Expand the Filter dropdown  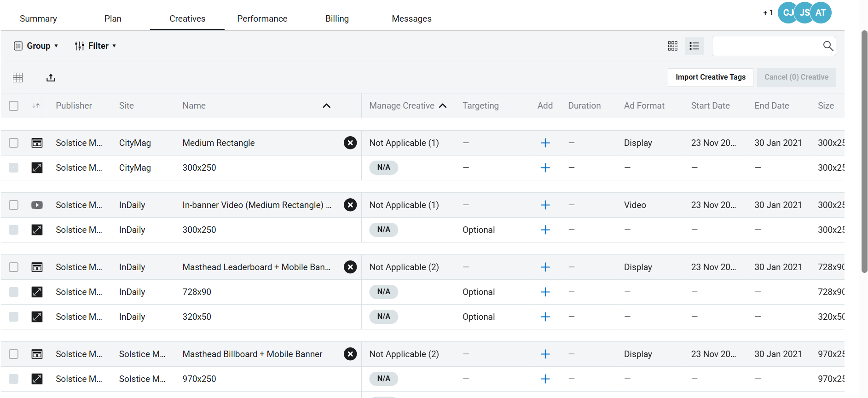pyautogui.click(x=95, y=46)
